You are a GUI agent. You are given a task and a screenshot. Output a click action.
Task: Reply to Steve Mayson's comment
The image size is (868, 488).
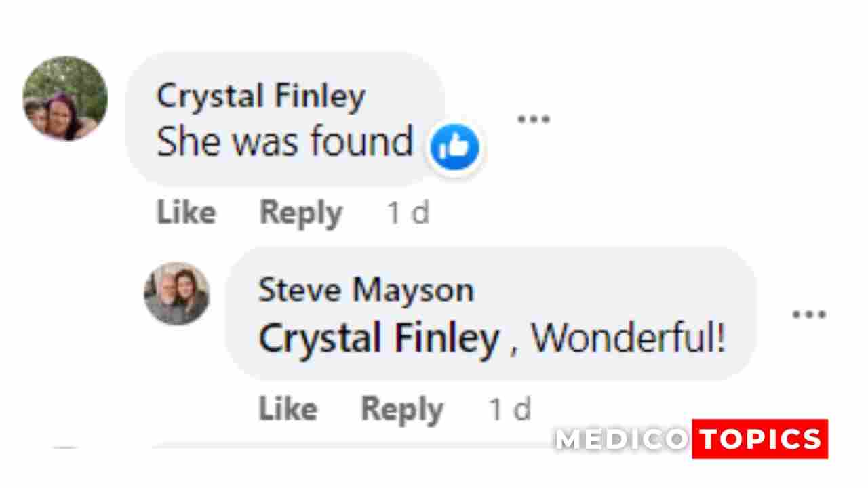402,409
